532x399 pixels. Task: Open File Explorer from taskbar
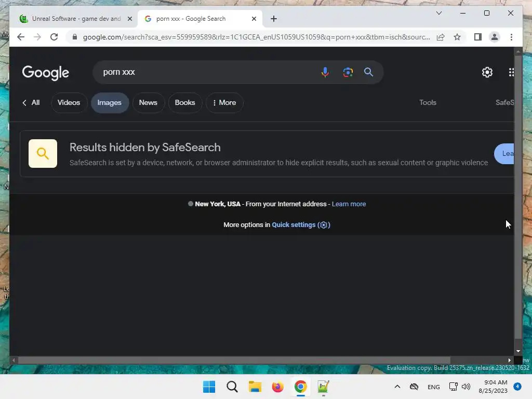pos(255,387)
